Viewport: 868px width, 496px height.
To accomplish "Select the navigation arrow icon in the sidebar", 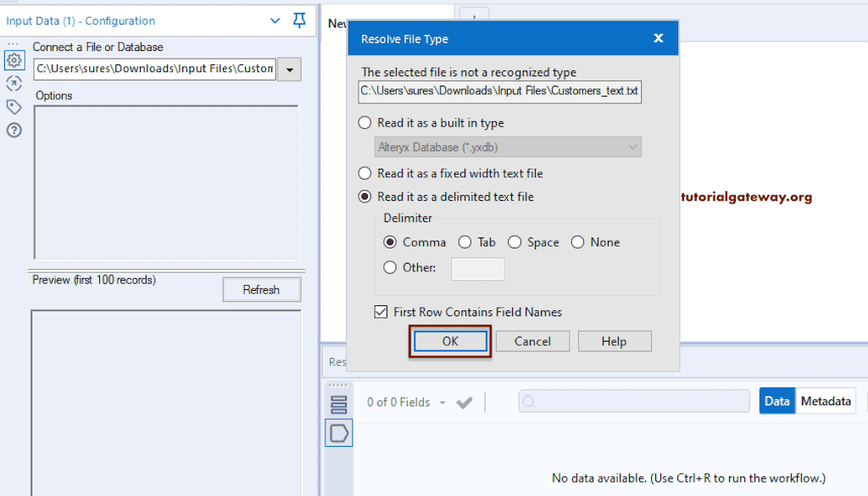I will click(x=14, y=83).
